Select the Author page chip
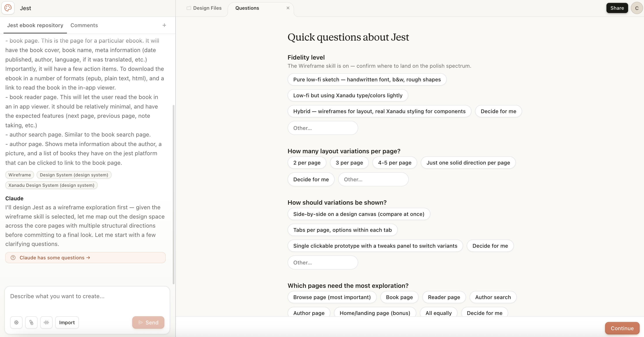This screenshot has height=337, width=644. (309, 312)
